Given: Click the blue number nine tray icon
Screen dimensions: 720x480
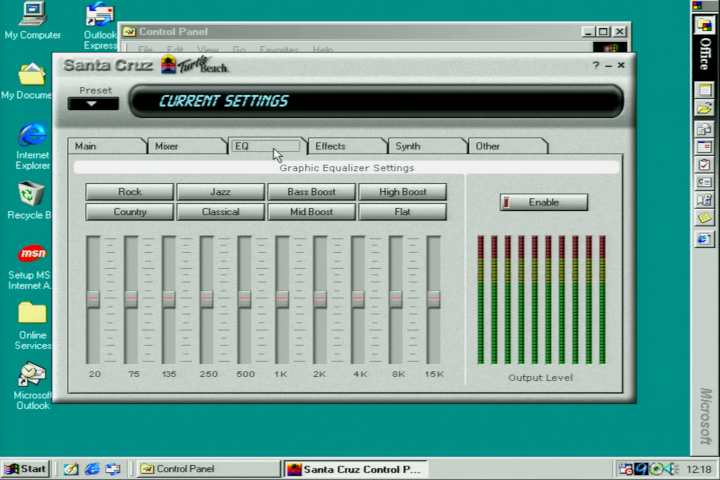Looking at the screenshot, I should tap(641, 469).
